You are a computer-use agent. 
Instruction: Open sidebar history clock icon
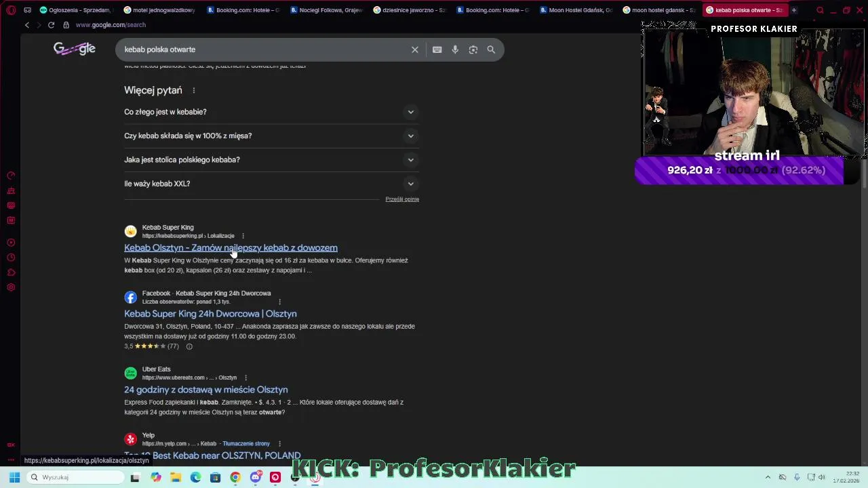[11, 258]
